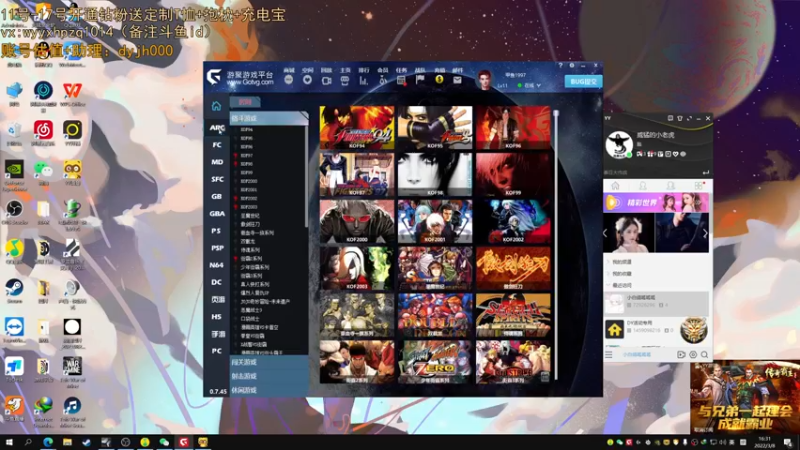Open the question mark help icon
The image size is (800, 450).
pyautogui.click(x=560, y=66)
